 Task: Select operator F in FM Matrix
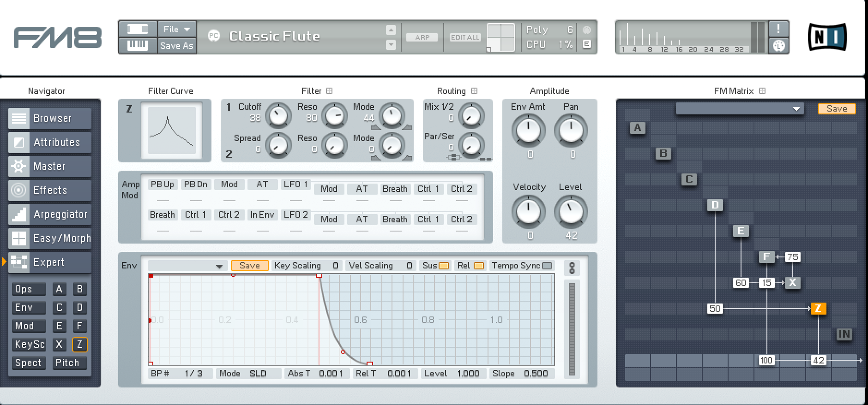(766, 257)
